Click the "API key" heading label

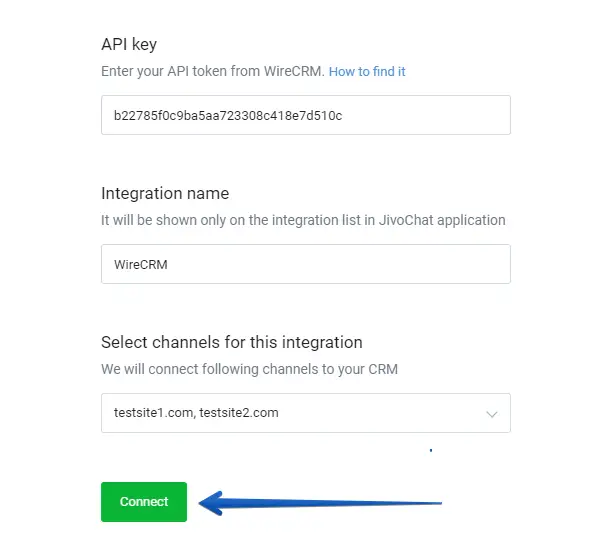pos(129,45)
